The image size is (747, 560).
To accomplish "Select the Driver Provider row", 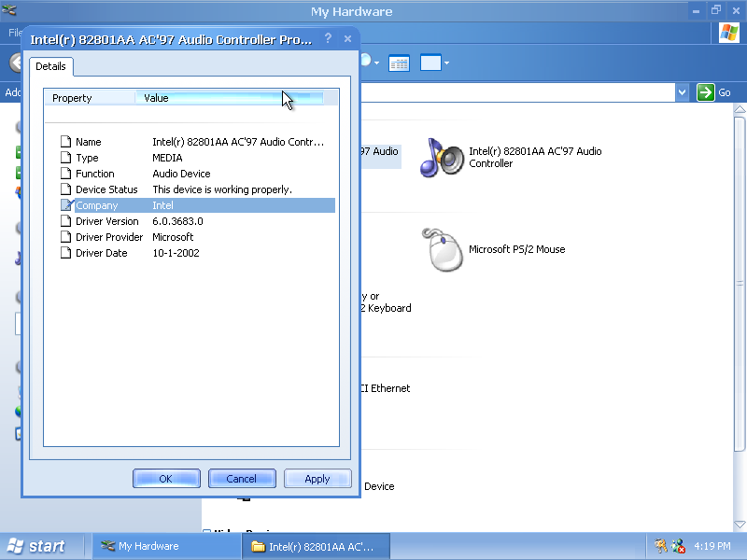I will coord(198,237).
